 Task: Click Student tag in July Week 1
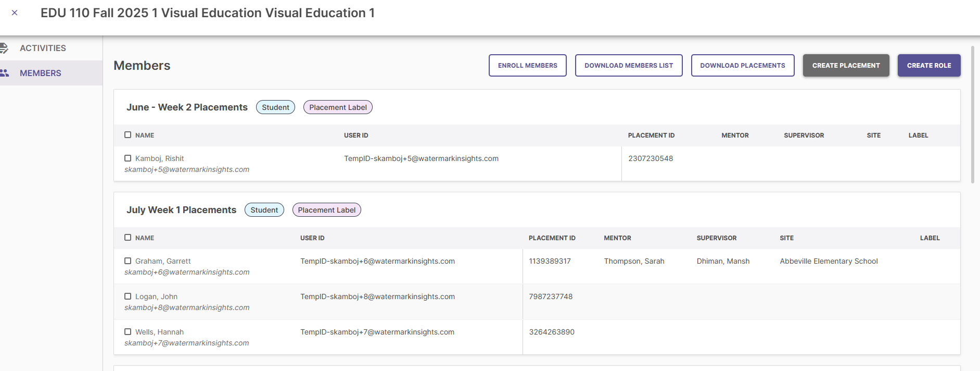pyautogui.click(x=264, y=210)
